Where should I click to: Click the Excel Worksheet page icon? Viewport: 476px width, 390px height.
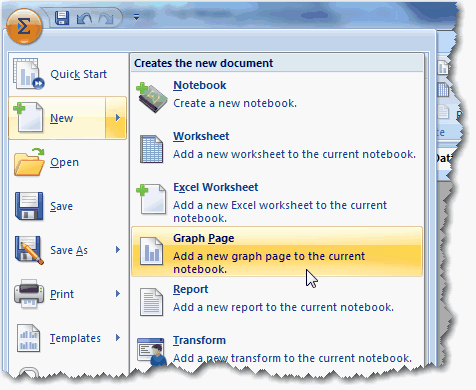point(152,199)
